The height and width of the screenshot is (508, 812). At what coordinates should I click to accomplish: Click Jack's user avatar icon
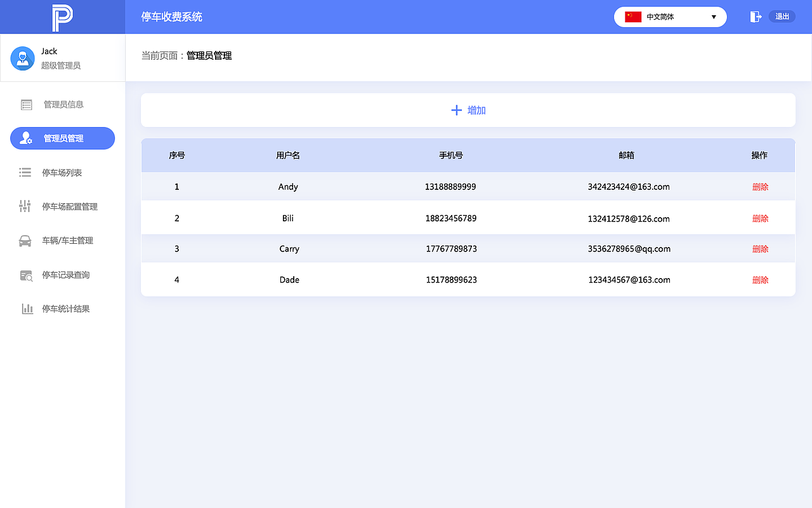(x=22, y=58)
